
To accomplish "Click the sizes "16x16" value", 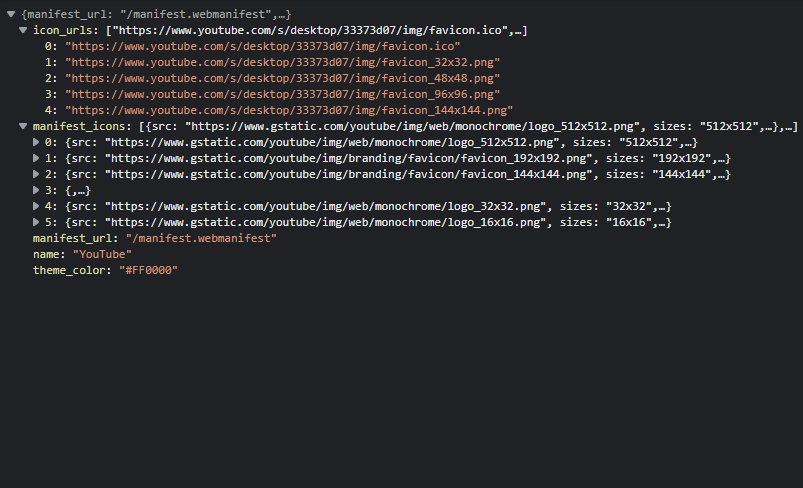I will click(628, 222).
